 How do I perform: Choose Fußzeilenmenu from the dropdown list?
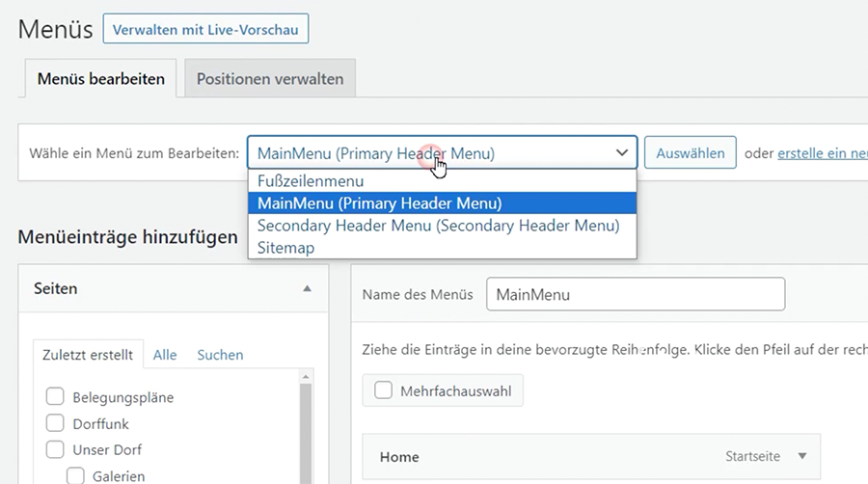coord(311,181)
